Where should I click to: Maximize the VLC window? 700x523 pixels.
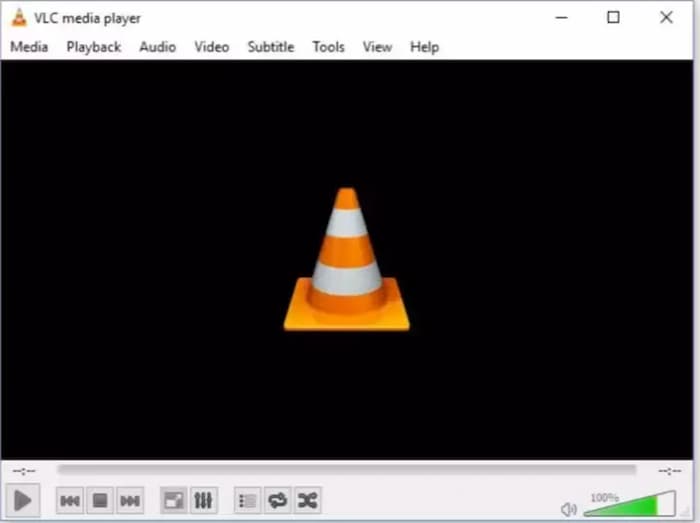click(x=613, y=17)
